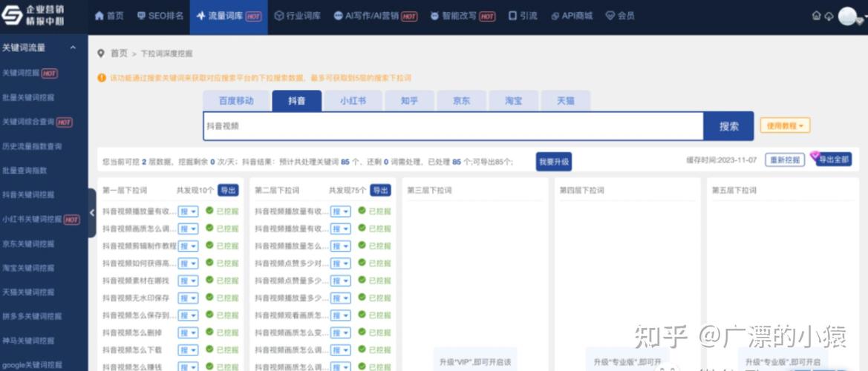
Task: Focus the keyword search field containing 抖音视频
Action: point(454,126)
